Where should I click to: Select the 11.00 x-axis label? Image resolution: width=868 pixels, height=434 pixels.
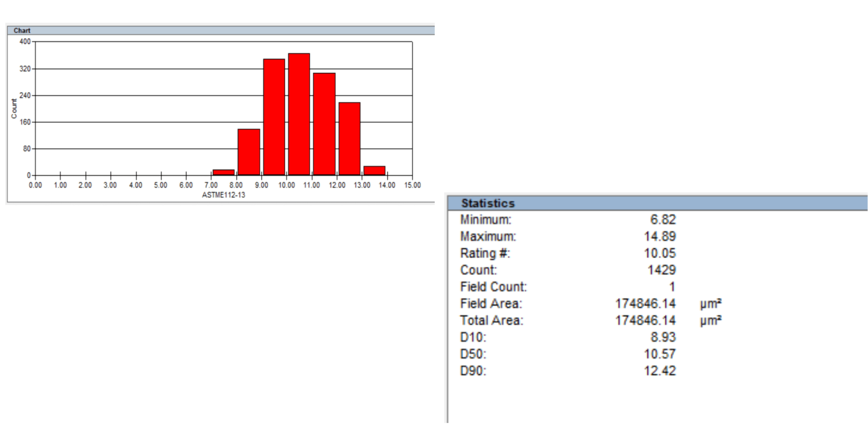tap(311, 185)
